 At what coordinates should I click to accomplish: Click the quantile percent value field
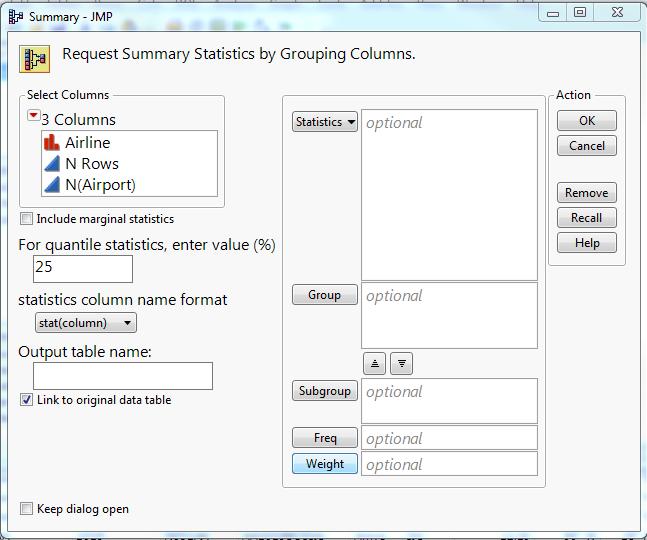click(83, 268)
